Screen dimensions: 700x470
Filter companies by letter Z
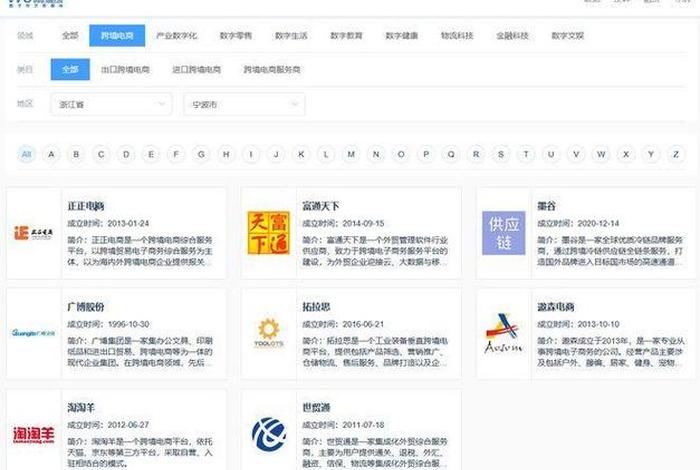[676, 154]
